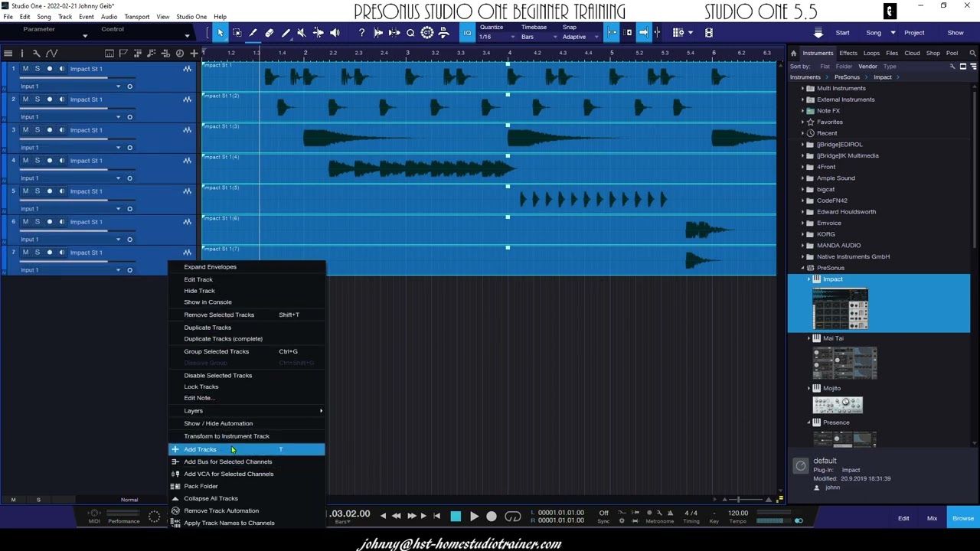Select the Arrow tool in toolbar
Image resolution: width=980 pixels, height=551 pixels.
pos(220,33)
